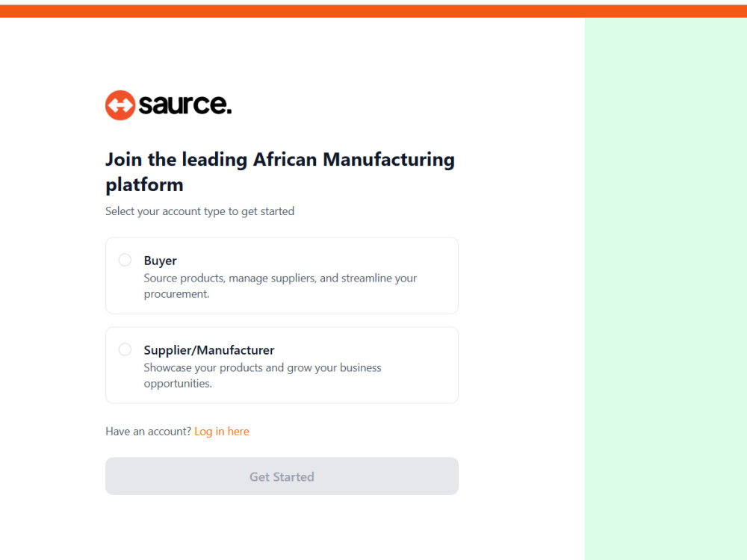Click the orange banner bar at top
The width and height of the screenshot is (747, 560).
[x=373, y=11]
